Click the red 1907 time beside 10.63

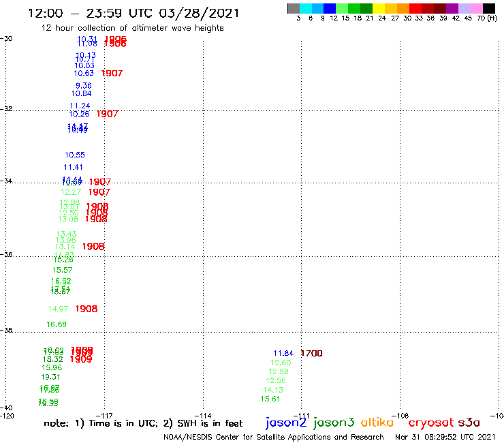pos(112,74)
